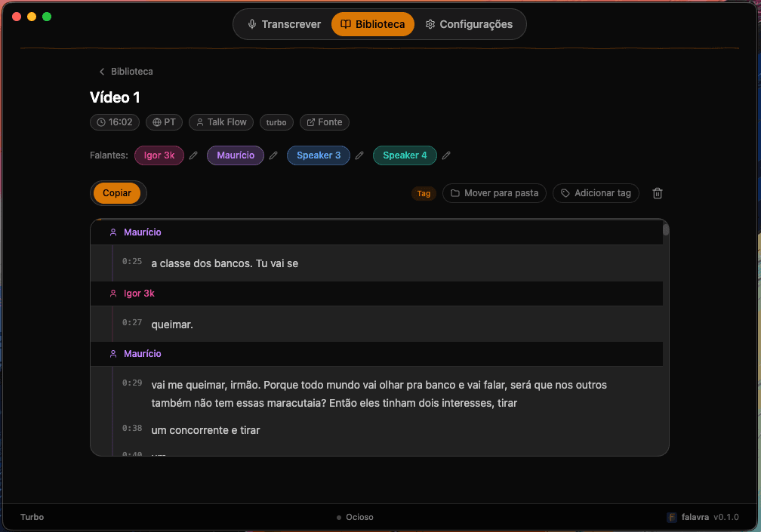The width and height of the screenshot is (761, 532).
Task: Click the folder icon in Mover para pasta
Action: pos(455,193)
